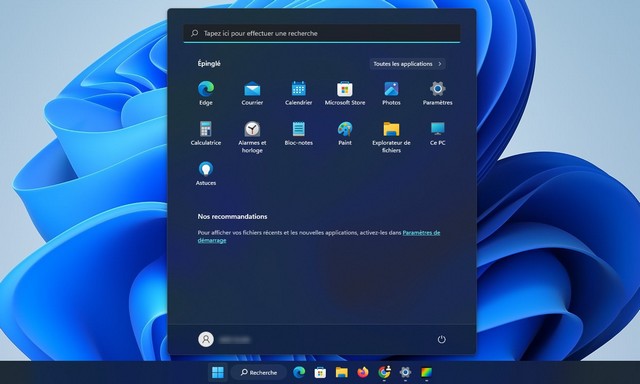
Task: Launch Firefox from the taskbar
Action: pos(362,372)
